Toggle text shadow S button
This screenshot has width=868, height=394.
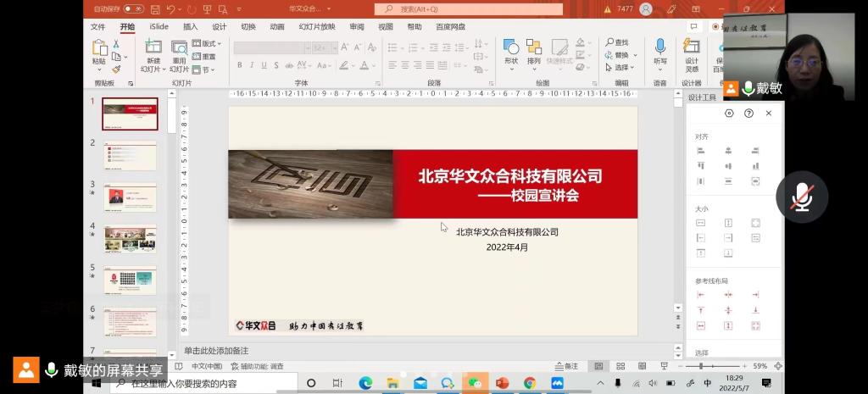click(276, 65)
